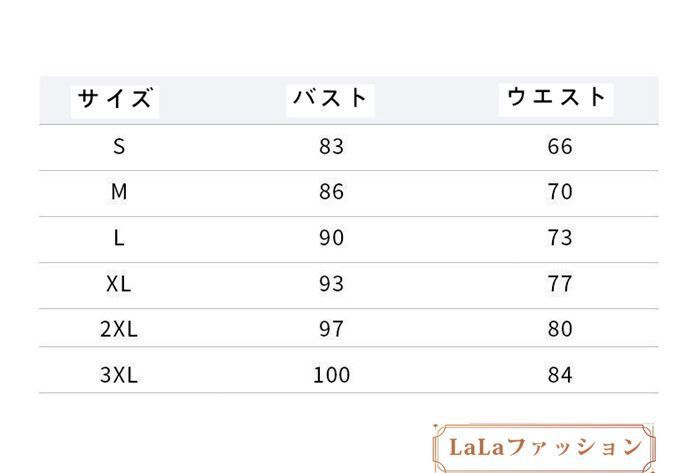Click bust value 86
Viewport: 700px width, 473px height.
(x=331, y=192)
